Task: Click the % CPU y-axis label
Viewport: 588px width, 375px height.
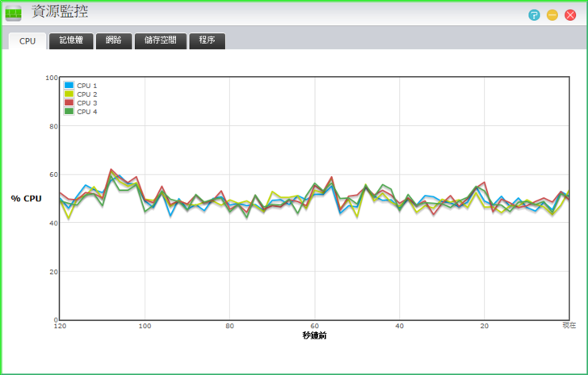Action: click(x=27, y=198)
